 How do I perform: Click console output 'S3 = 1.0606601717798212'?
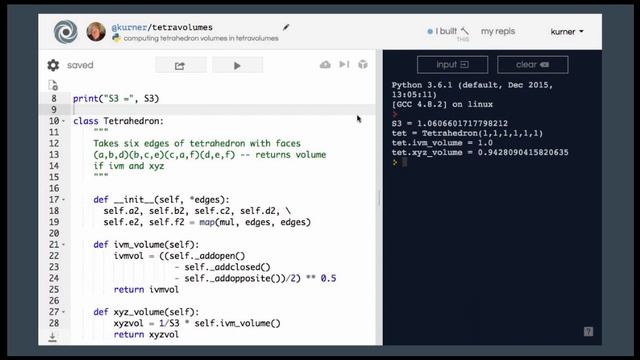pos(450,123)
